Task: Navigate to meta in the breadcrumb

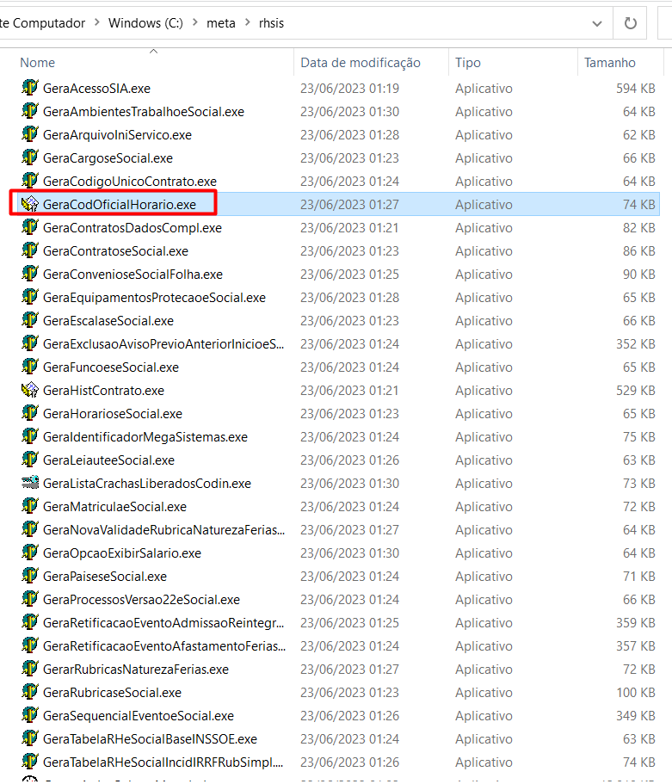Action: click(x=220, y=23)
